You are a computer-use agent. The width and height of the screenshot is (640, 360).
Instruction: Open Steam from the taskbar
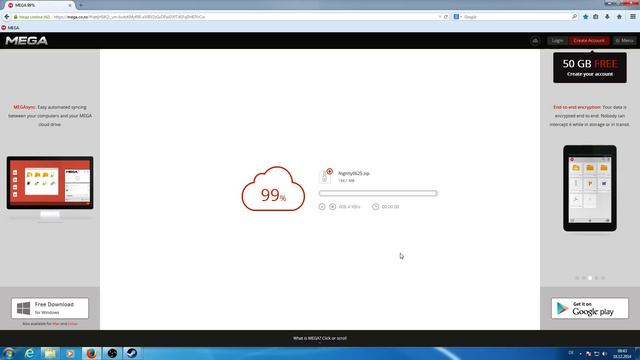131,353
